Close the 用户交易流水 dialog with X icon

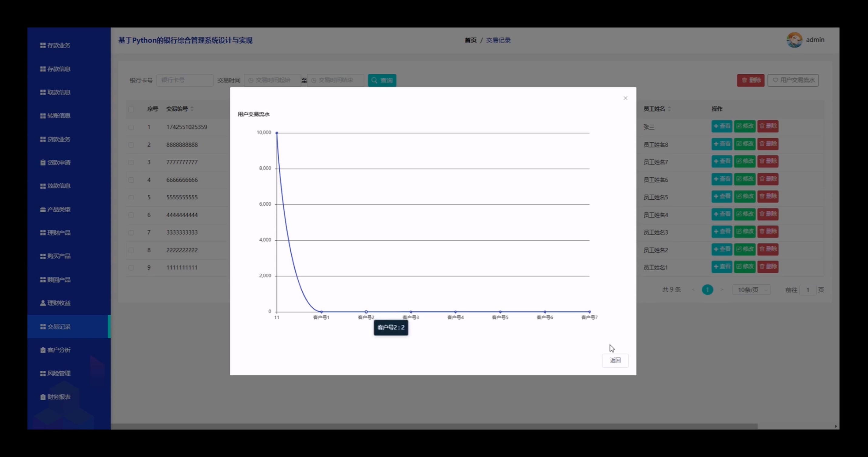coord(626,98)
